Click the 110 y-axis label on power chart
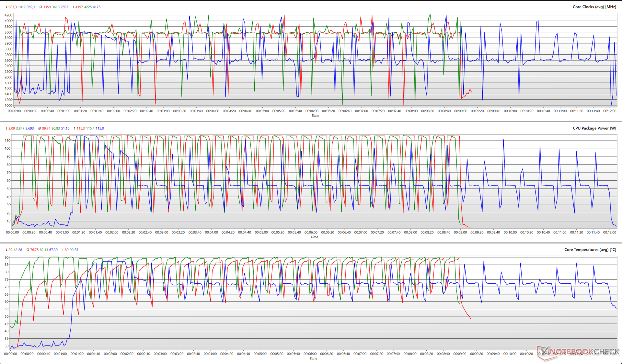This screenshot has height=364, width=622. (7, 140)
